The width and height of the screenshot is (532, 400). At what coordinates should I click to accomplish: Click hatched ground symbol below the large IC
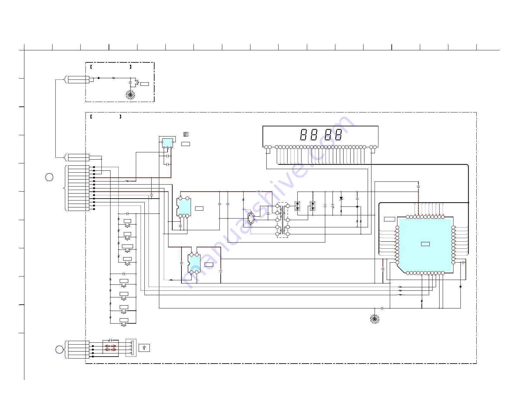tap(375, 319)
